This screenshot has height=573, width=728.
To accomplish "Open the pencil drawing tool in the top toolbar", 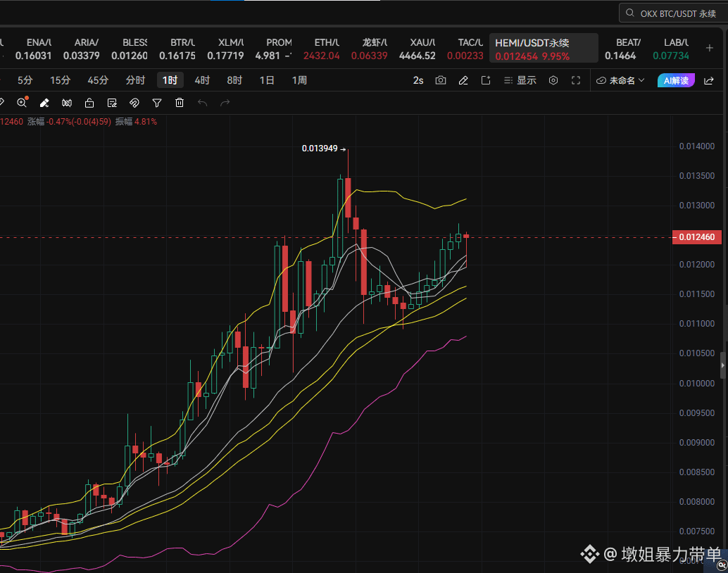I will pos(463,80).
